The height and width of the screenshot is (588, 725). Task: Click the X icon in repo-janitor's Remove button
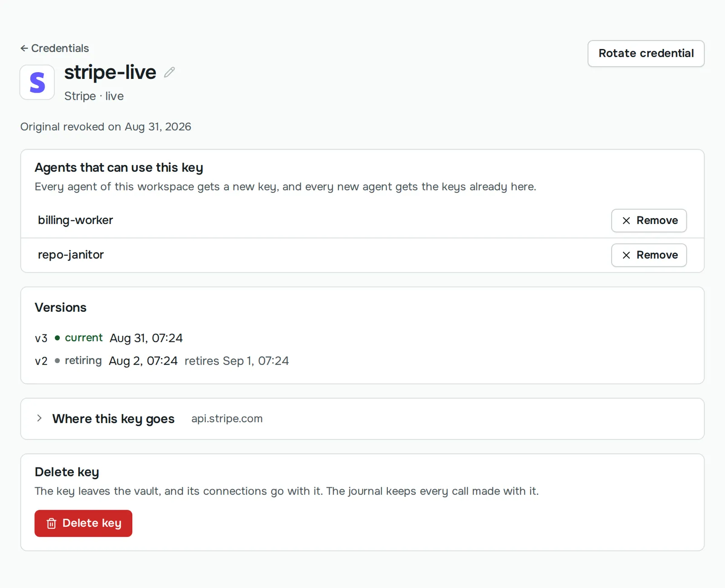tap(626, 255)
